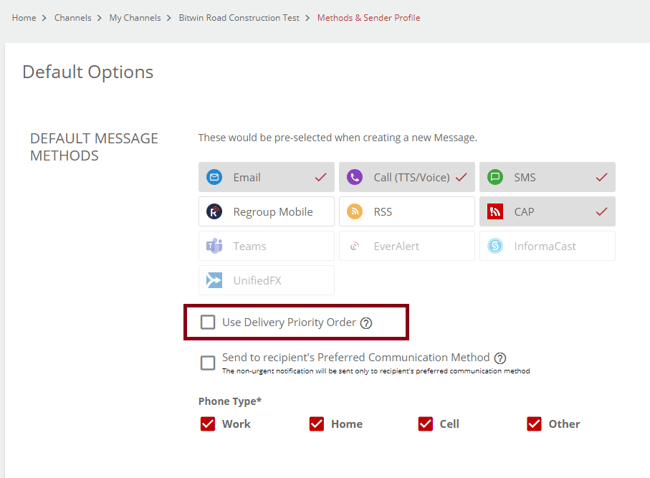
Task: Select the Email method icon
Action: point(214,177)
